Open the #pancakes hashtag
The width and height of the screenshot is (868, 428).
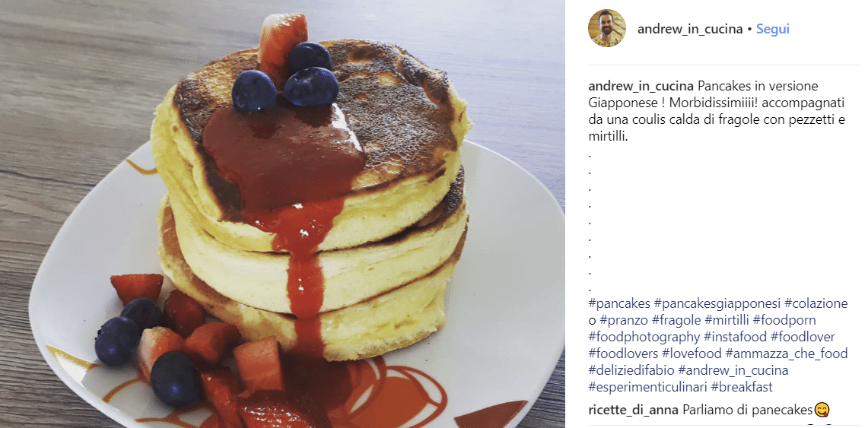[619, 303]
